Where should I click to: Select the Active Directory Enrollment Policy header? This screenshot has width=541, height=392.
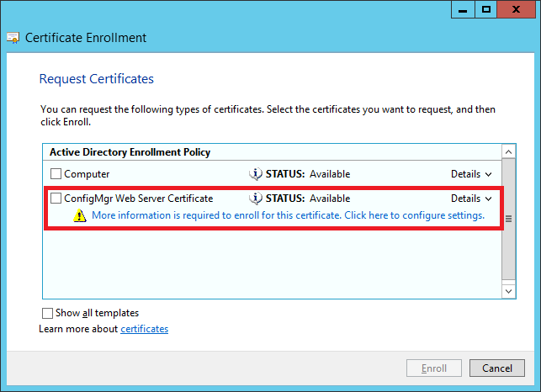point(273,152)
